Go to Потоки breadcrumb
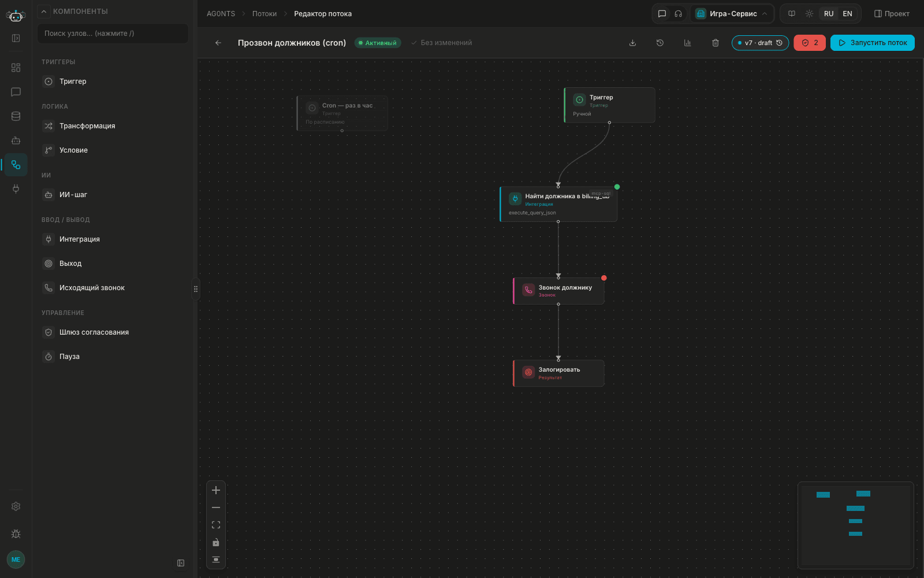Viewport: 924px width, 578px height. click(264, 14)
